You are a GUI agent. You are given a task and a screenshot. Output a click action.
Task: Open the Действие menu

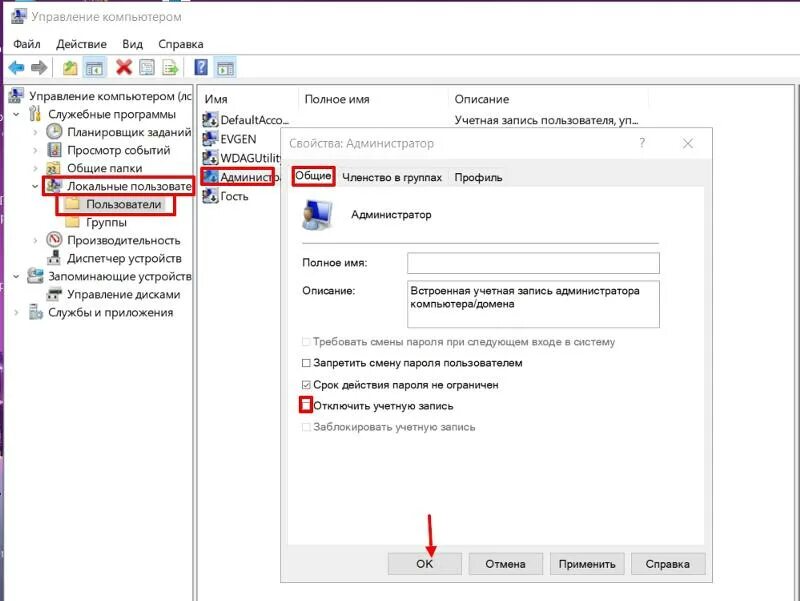[x=81, y=44]
